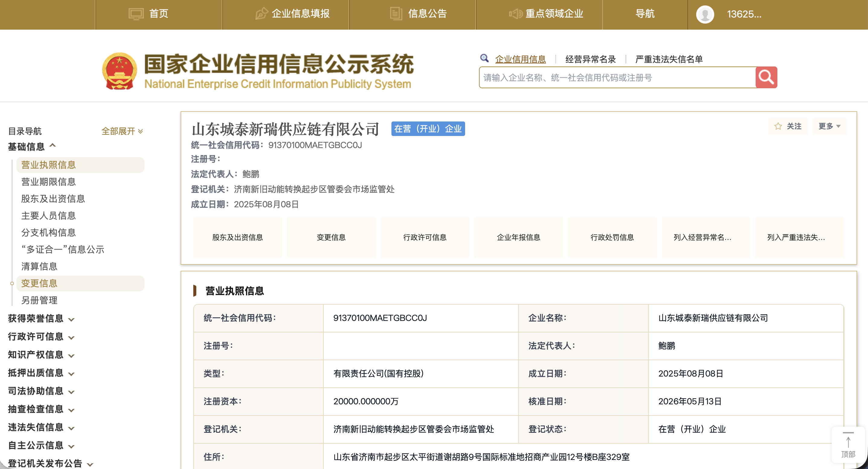Select 股东及出资信息 in sidebar tree
The image size is (868, 469).
[x=53, y=199]
